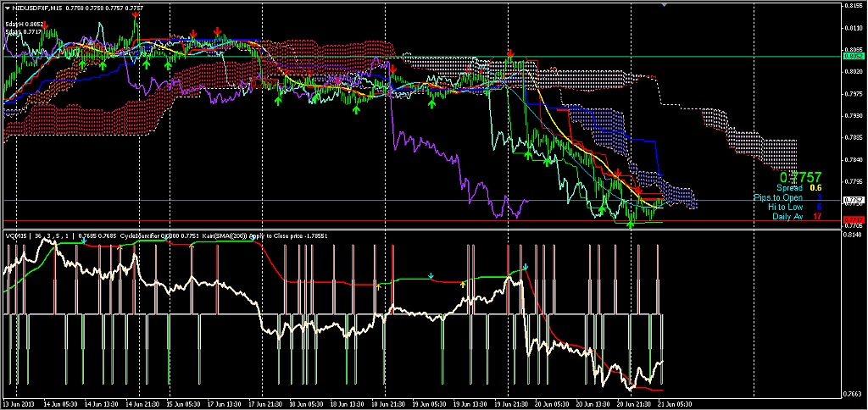The height and width of the screenshot is (410, 868).
Task: Click the red sell arrow on the green horizontal line
Action: pos(510,53)
